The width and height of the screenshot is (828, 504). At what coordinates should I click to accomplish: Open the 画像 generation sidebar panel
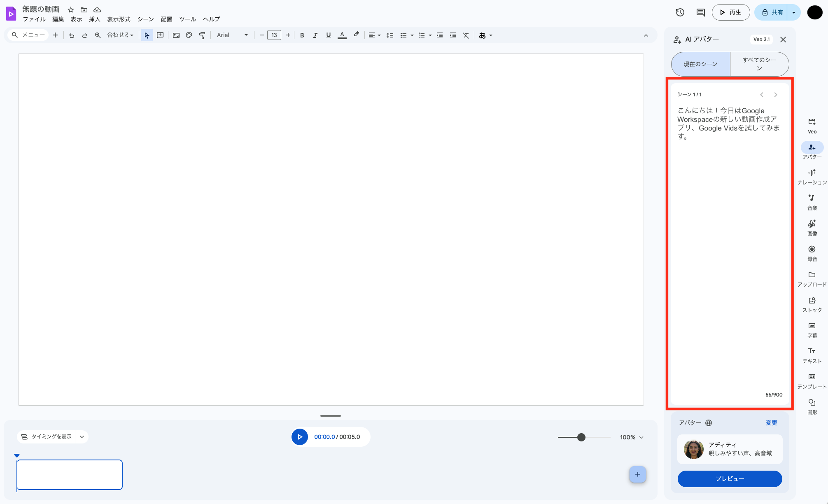(x=812, y=228)
